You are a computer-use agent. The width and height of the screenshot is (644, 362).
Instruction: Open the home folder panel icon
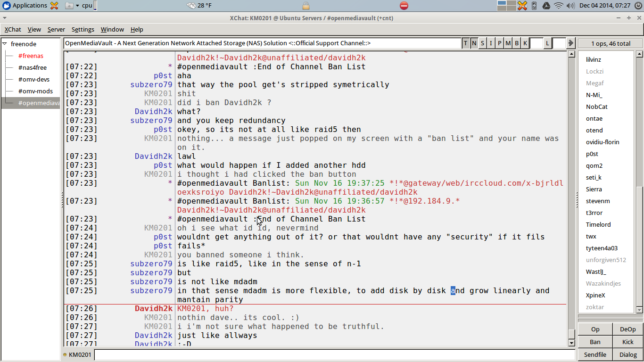coord(69,6)
